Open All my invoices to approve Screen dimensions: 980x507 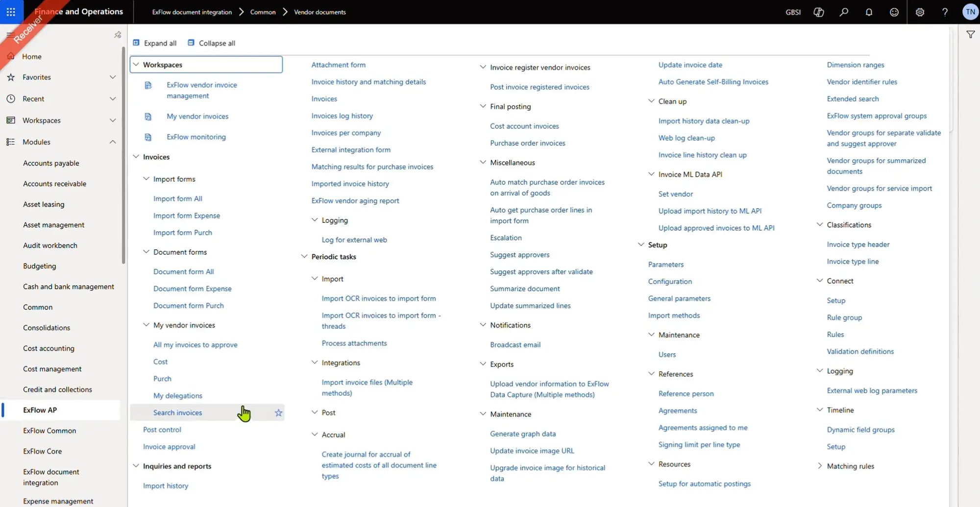pyautogui.click(x=195, y=344)
